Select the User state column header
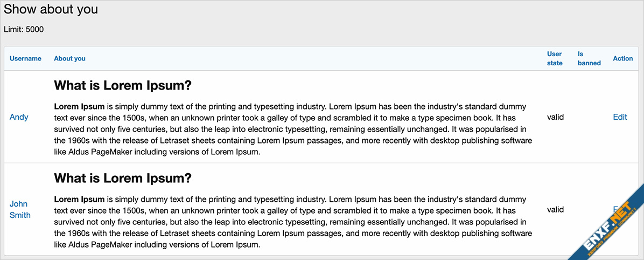This screenshot has width=644, height=260. (x=555, y=58)
